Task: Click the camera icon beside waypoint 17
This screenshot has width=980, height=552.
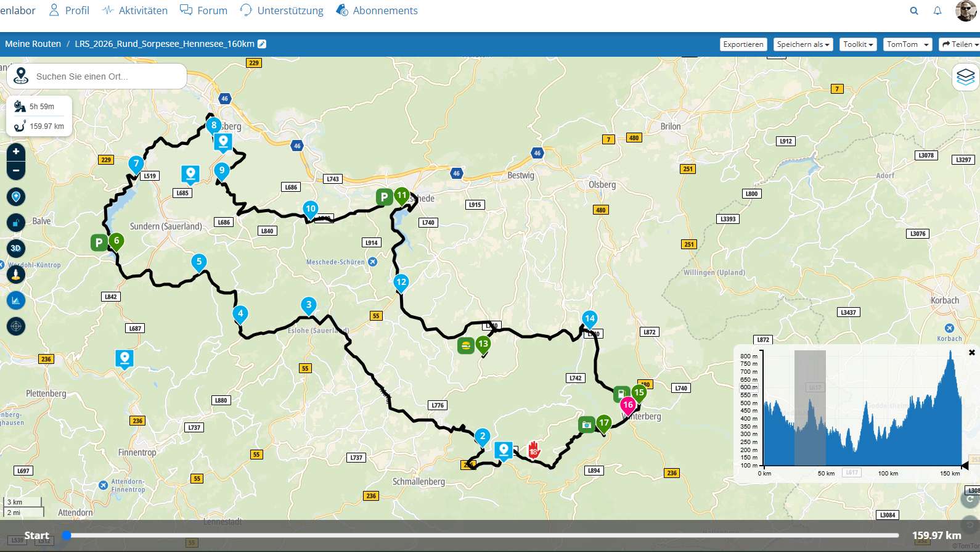Action: [587, 424]
